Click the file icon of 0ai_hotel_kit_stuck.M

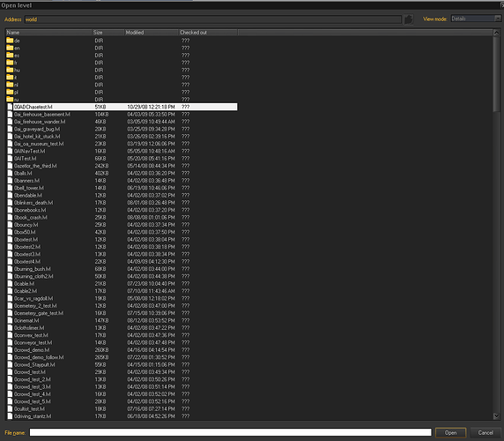(x=10, y=137)
